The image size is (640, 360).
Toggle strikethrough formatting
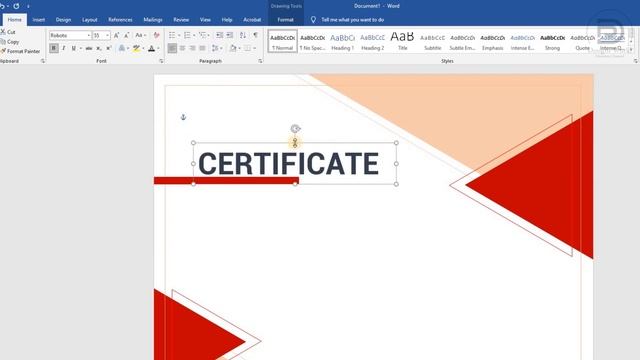(89, 48)
